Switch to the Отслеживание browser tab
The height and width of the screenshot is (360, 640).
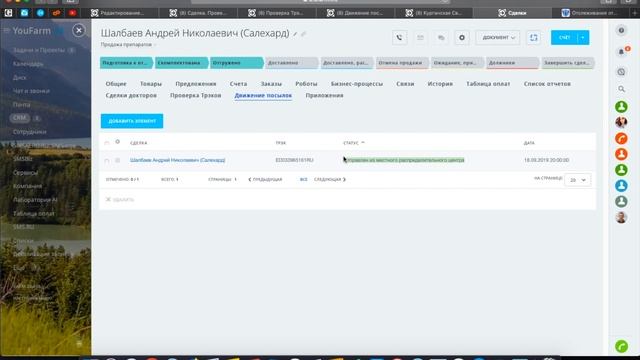click(590, 13)
